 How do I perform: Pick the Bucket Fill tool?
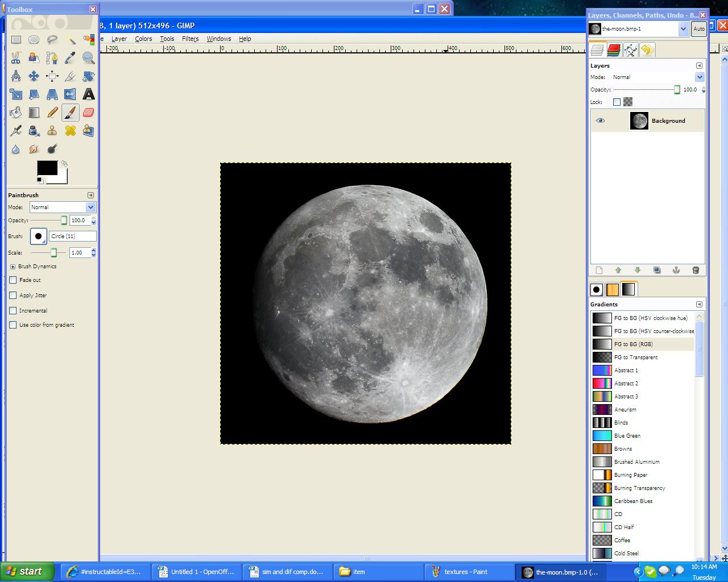point(16,113)
